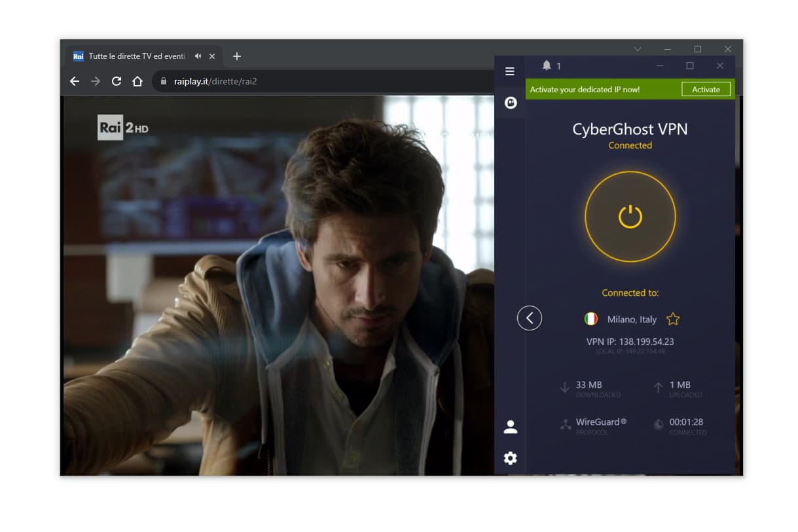The width and height of the screenshot is (798, 532).
Task: Click the site padlock security icon
Action: [x=164, y=81]
